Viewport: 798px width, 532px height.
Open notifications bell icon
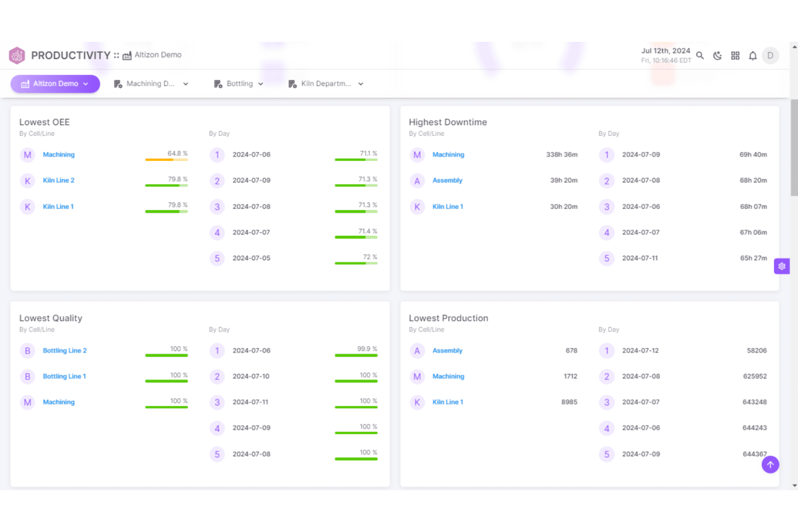[x=752, y=56]
